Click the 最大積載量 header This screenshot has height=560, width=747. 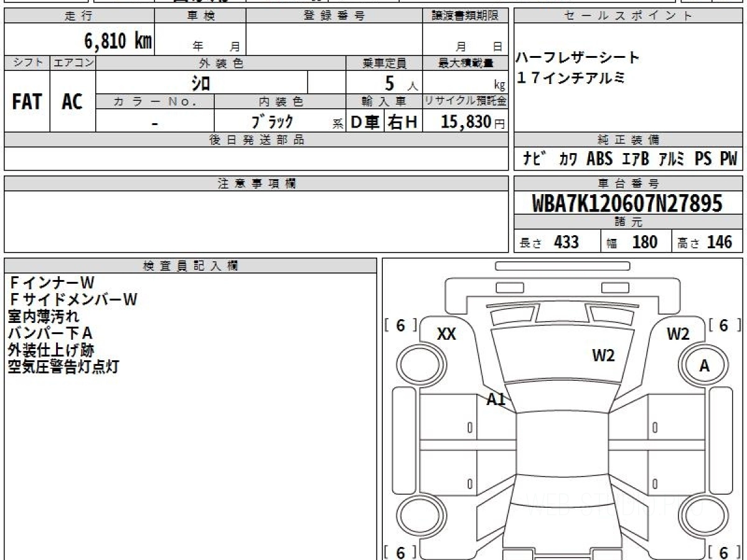[x=465, y=63]
